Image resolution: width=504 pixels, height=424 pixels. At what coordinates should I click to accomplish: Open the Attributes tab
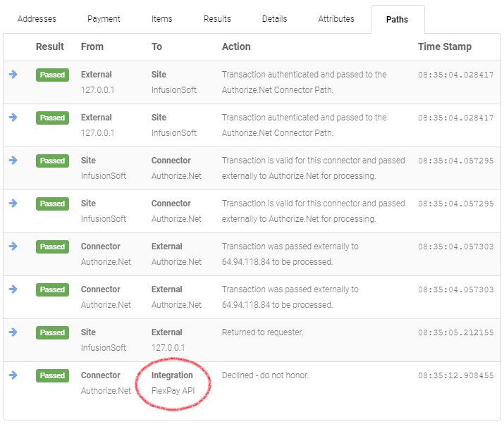(x=336, y=19)
